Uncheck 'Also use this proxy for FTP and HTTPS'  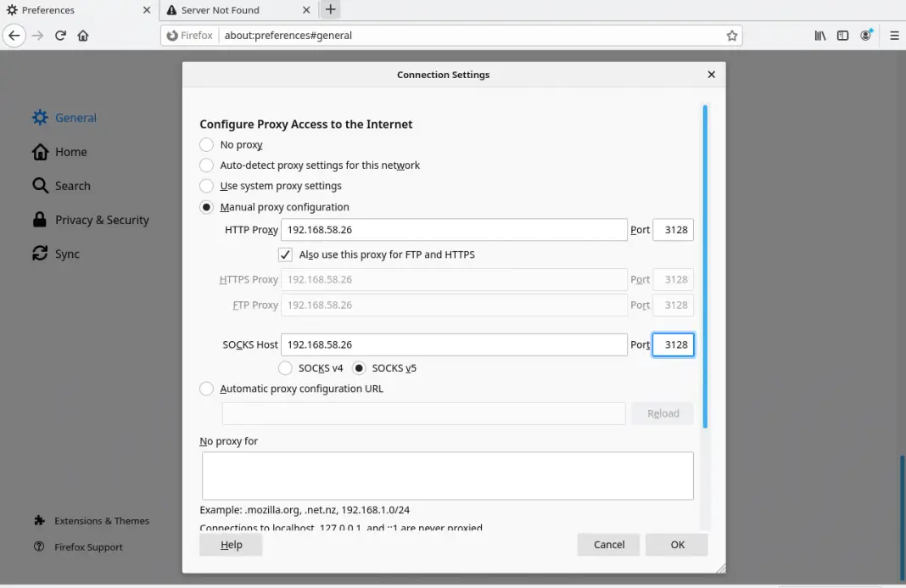(286, 254)
